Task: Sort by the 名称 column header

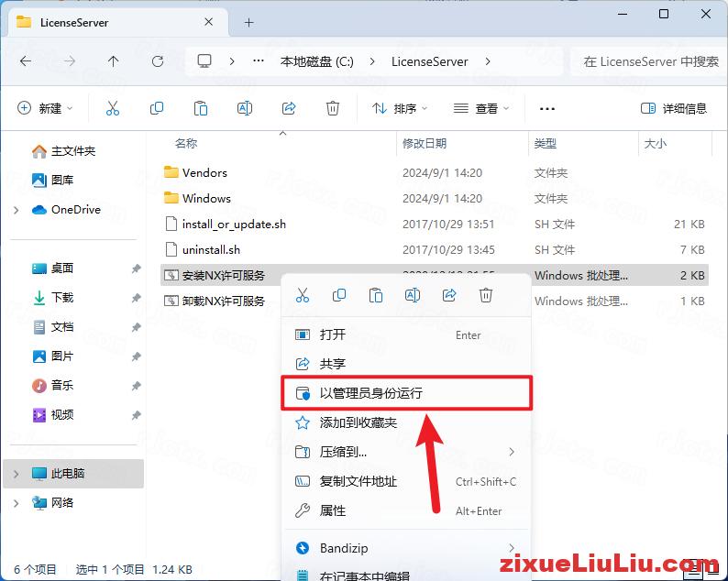Action: (x=186, y=143)
